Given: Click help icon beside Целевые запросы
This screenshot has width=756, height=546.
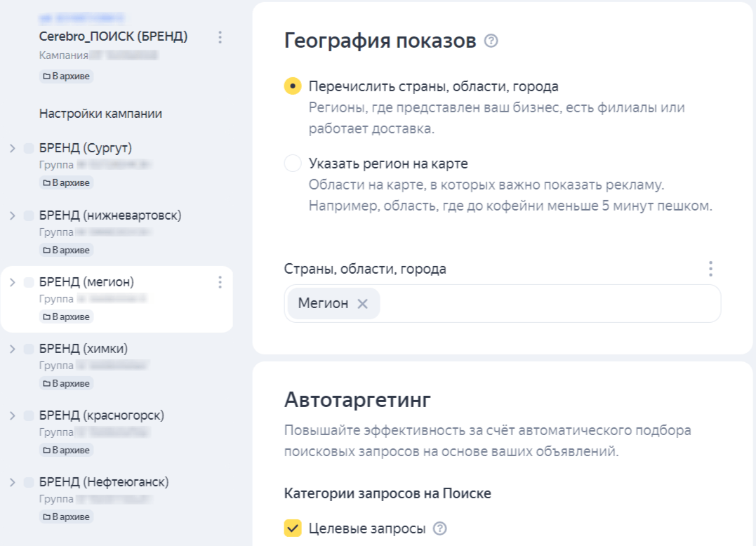Looking at the screenshot, I should click(440, 529).
